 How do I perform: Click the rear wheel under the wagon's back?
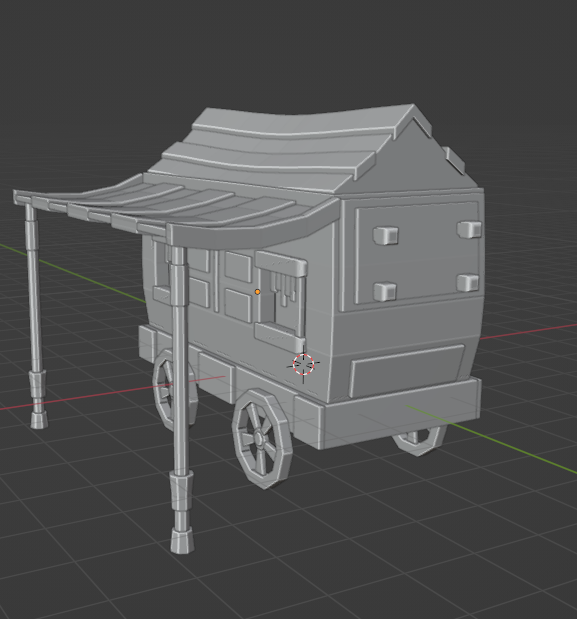(x=419, y=439)
